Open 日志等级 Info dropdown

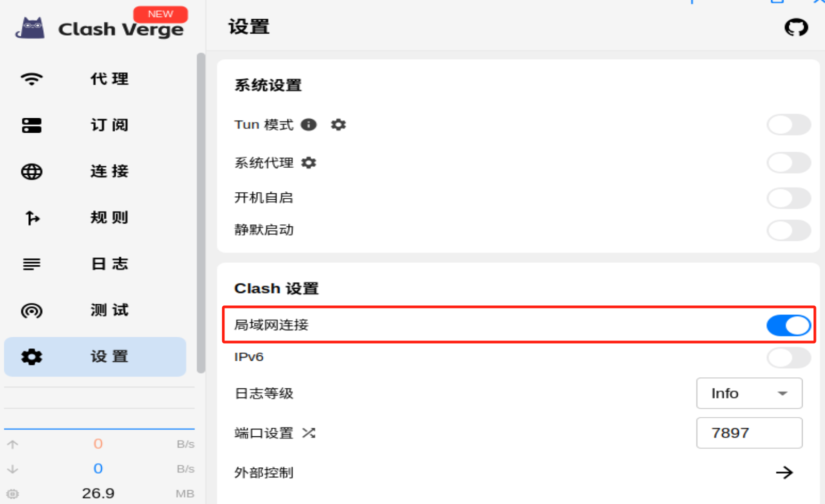tap(749, 393)
